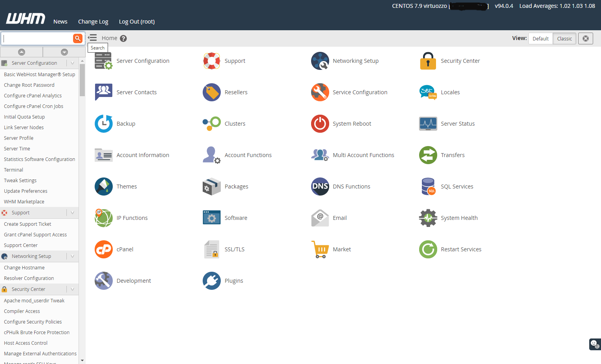Open the News menu item
The image size is (601, 364).
click(x=60, y=22)
